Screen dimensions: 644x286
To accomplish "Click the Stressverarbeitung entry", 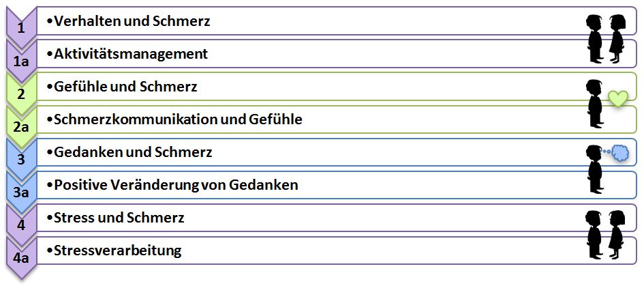I will [117, 250].
